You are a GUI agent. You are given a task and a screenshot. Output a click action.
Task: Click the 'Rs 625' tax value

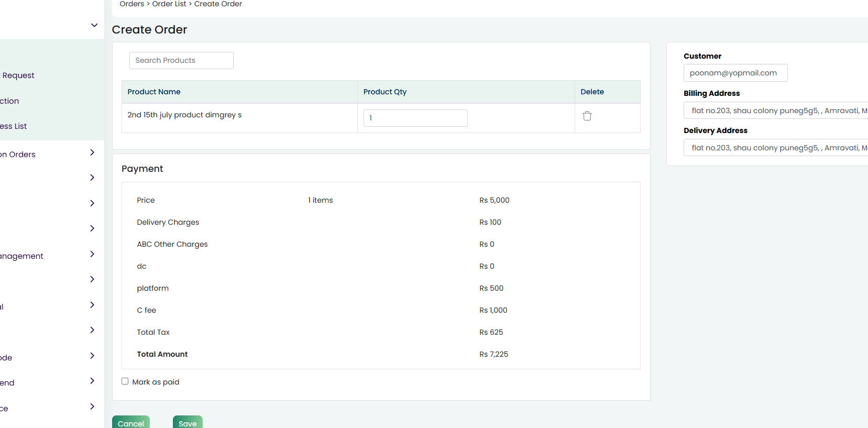point(491,332)
